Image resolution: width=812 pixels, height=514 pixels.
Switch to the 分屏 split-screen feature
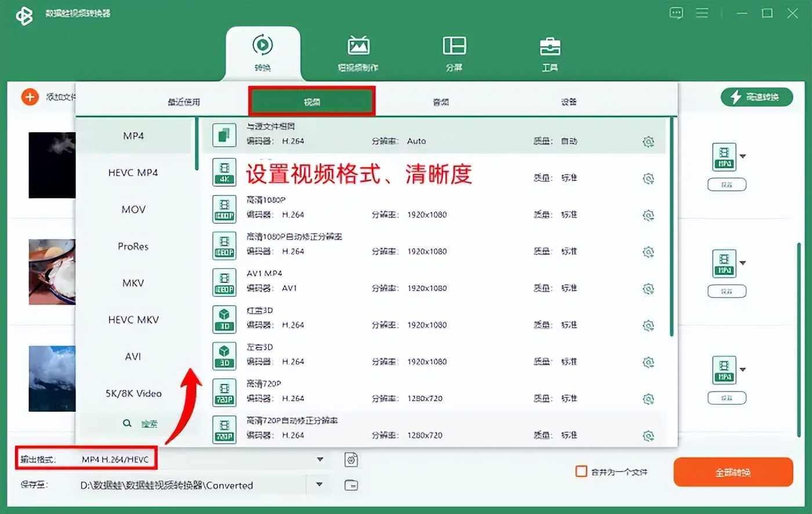pos(453,52)
